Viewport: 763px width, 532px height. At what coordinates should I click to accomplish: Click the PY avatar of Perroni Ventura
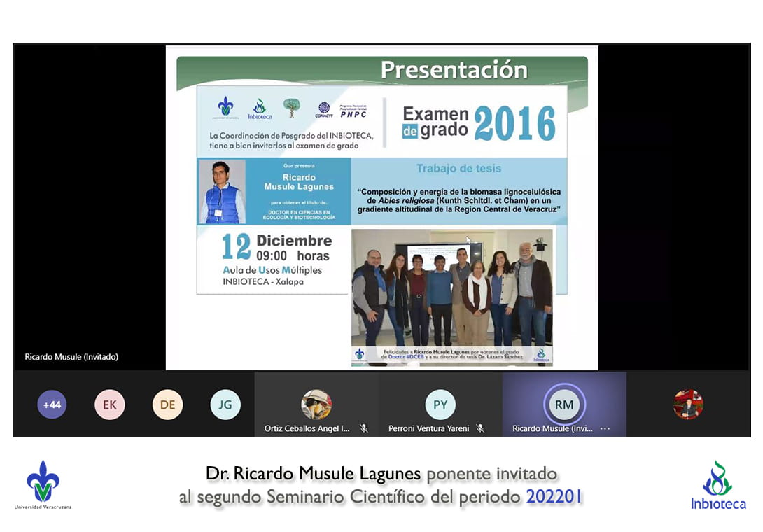tap(440, 405)
